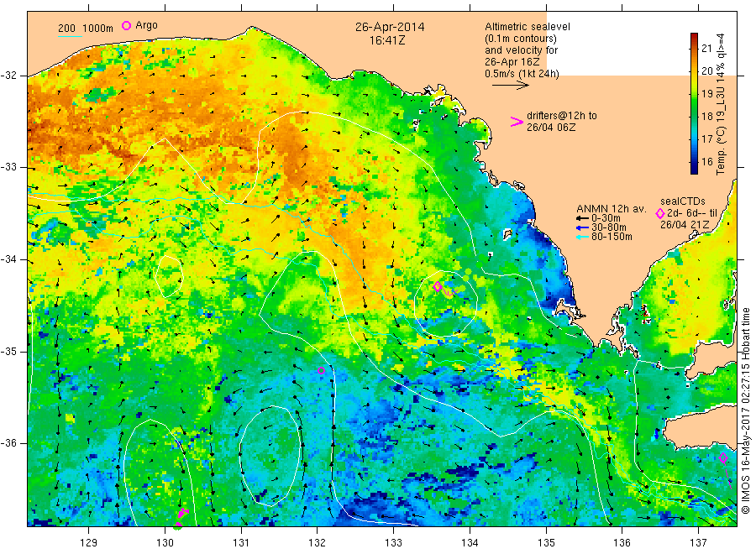Click the 18 tick label on color bar

[x=706, y=116]
